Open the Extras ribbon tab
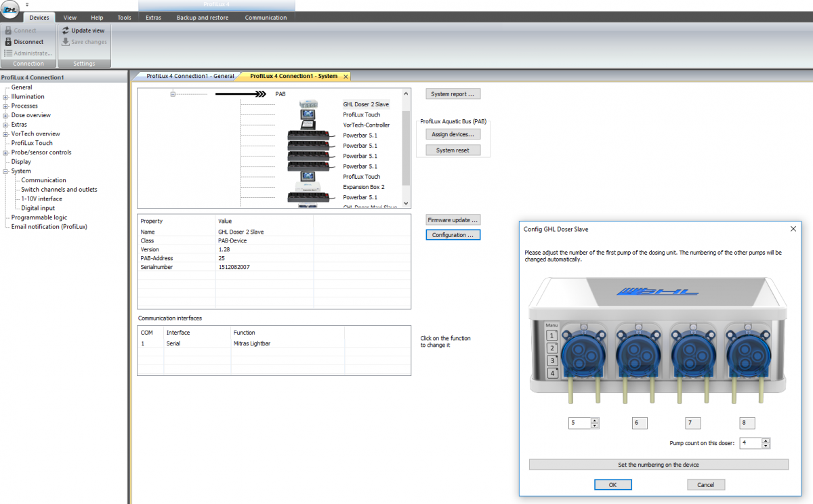This screenshot has height=504, width=813. tap(153, 18)
